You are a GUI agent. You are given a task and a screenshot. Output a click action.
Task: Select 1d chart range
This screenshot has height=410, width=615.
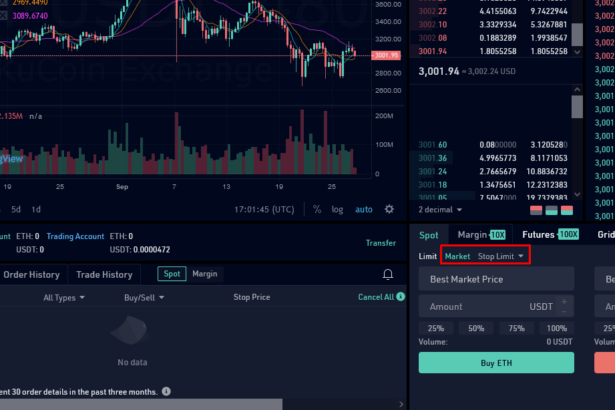(x=36, y=210)
